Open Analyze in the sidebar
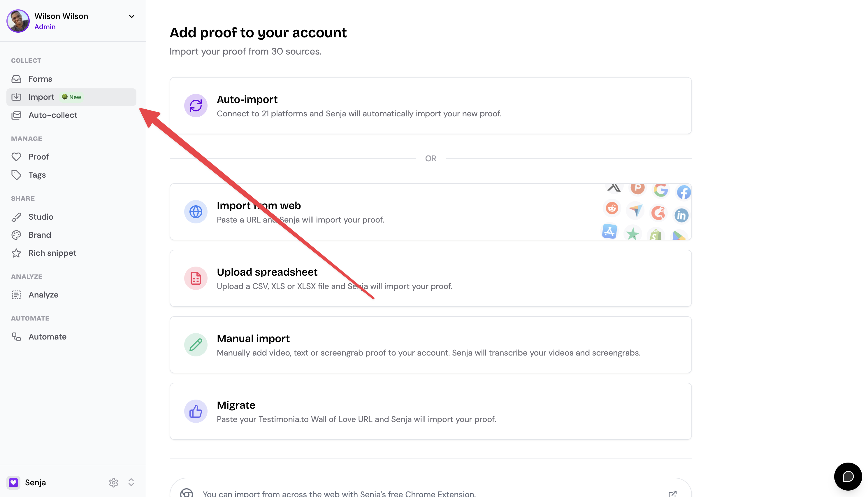This screenshot has height=497, width=868. pyautogui.click(x=71, y=295)
